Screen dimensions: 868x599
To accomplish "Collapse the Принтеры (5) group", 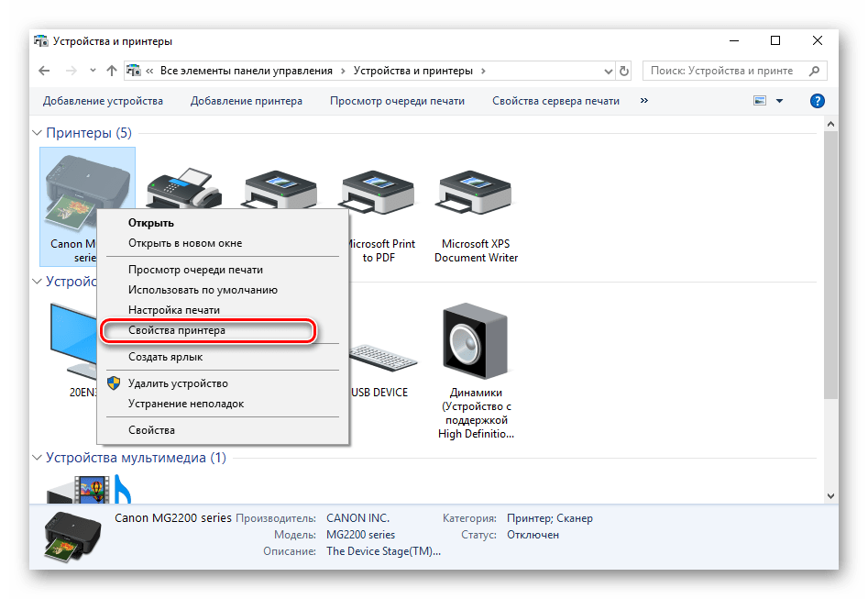I will point(38,134).
